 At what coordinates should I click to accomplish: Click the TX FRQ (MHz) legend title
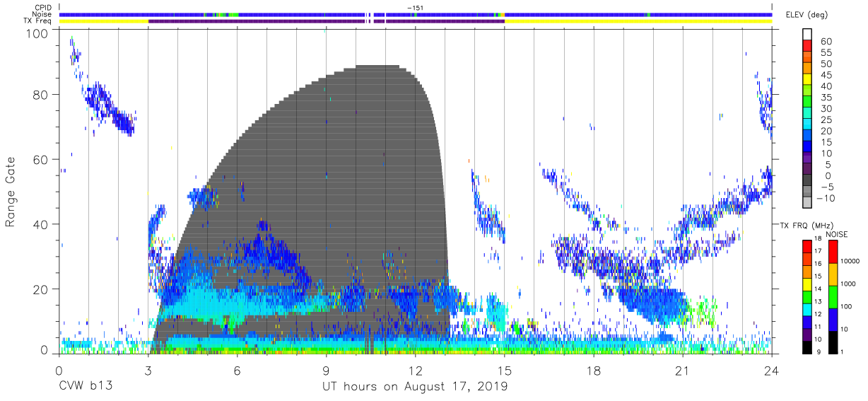[807, 225]
